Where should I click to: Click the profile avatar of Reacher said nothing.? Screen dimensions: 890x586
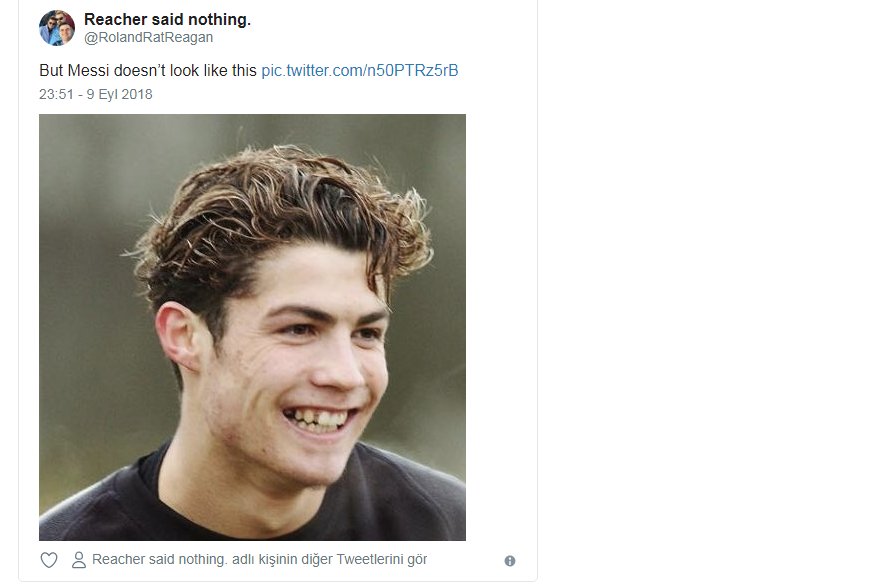(x=57, y=28)
